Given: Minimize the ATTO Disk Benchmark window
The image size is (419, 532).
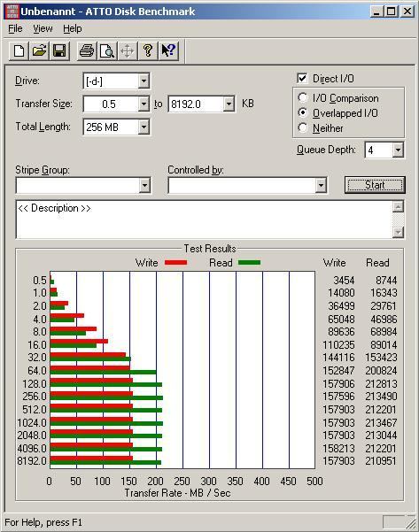Looking at the screenshot, I should coord(376,12).
